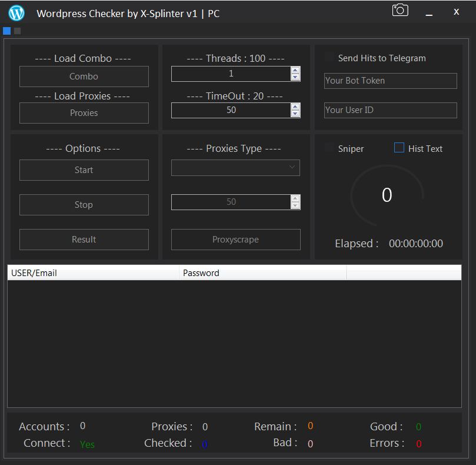Click the camera screenshot icon

click(400, 10)
